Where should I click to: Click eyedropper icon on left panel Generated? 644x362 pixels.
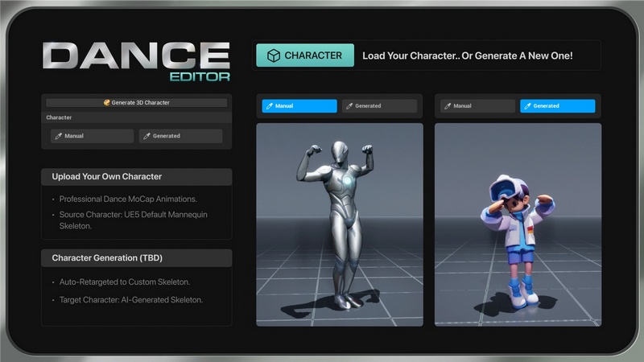[x=147, y=136]
